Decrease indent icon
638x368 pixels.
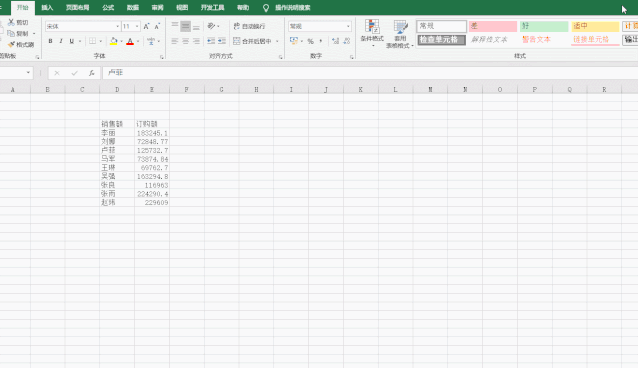[x=211, y=41]
